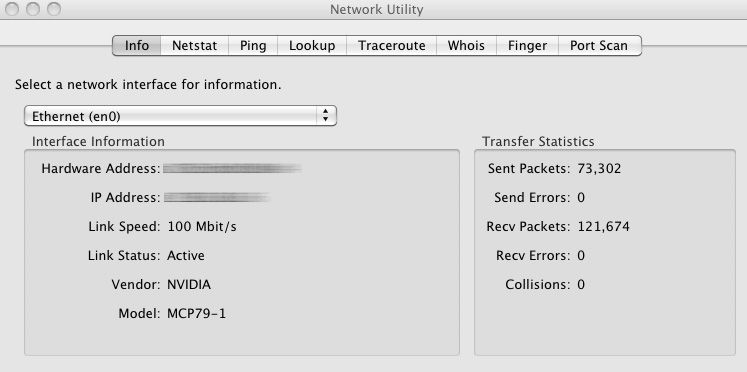Screen dimensions: 747x372
Task: Click the blurred IP Address value
Action: pyautogui.click(x=217, y=197)
